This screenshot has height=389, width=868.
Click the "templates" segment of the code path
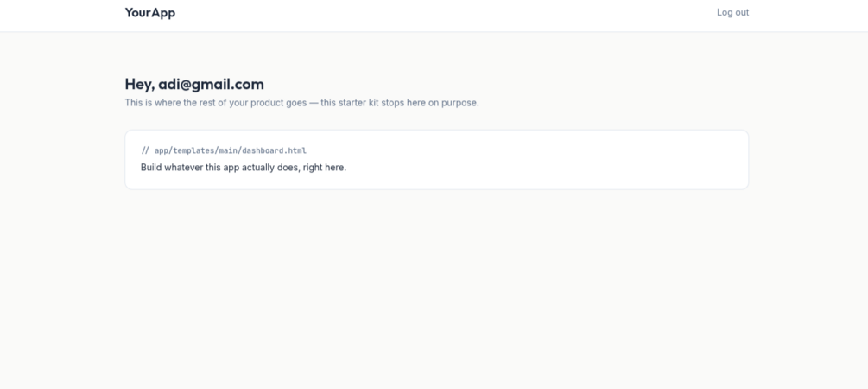[193, 150]
